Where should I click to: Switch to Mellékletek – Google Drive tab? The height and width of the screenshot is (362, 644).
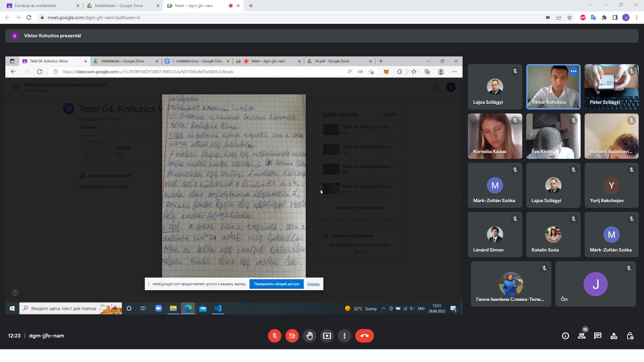point(119,6)
